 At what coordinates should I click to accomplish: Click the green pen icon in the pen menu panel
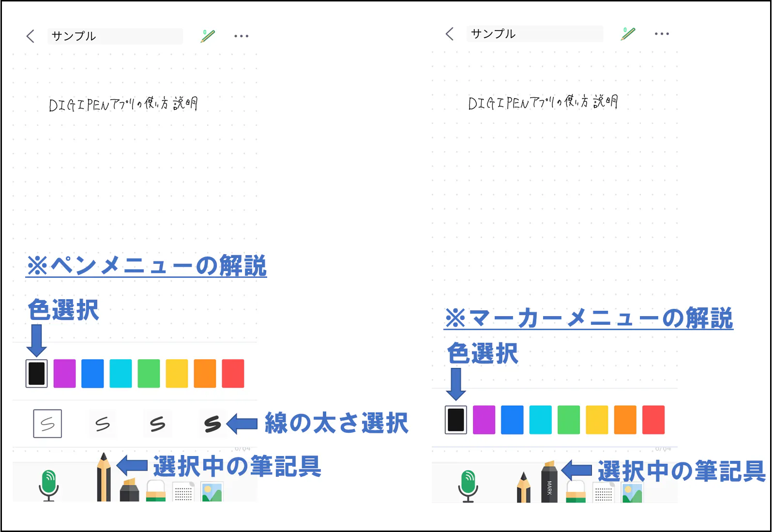(208, 36)
